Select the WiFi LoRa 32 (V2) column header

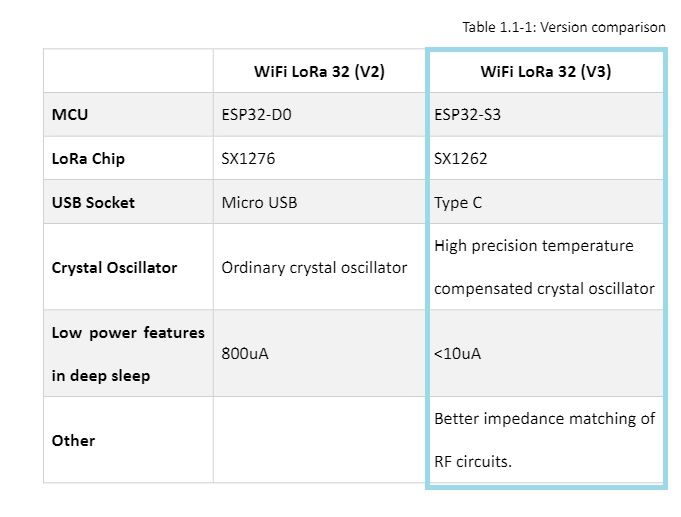[319, 72]
